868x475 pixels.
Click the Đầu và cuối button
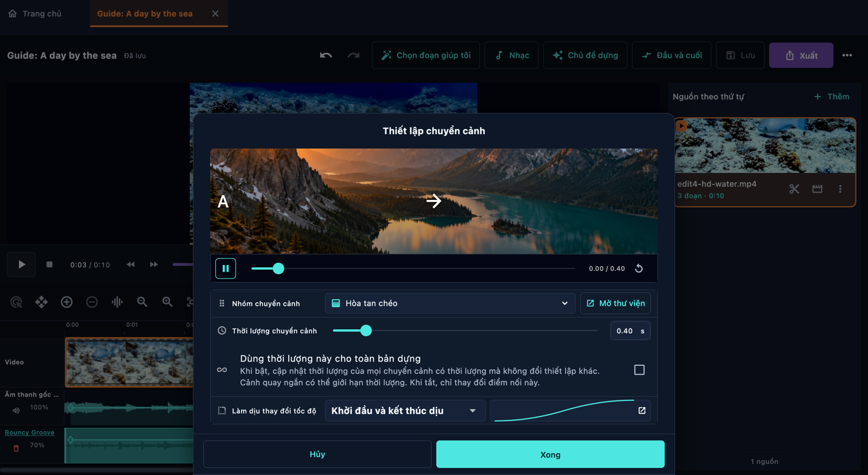point(672,55)
